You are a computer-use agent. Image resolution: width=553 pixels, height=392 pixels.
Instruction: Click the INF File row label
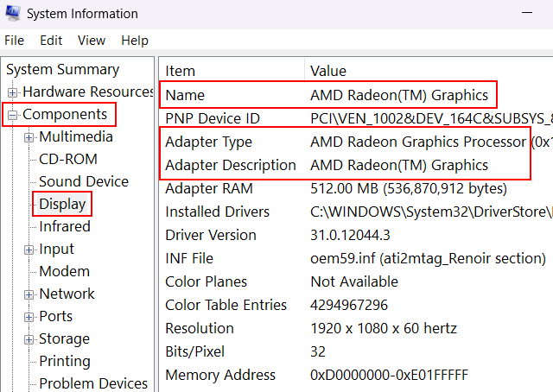click(189, 258)
